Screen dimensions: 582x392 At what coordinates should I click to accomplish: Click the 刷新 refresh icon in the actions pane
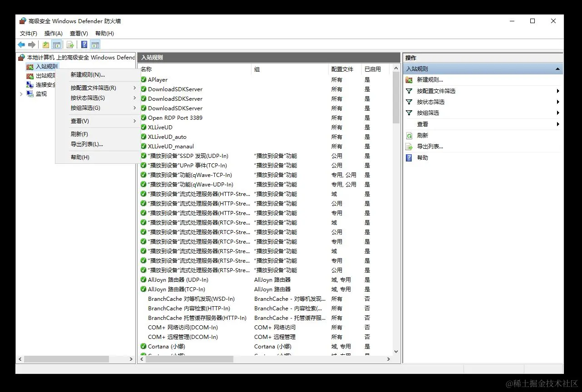pos(409,135)
